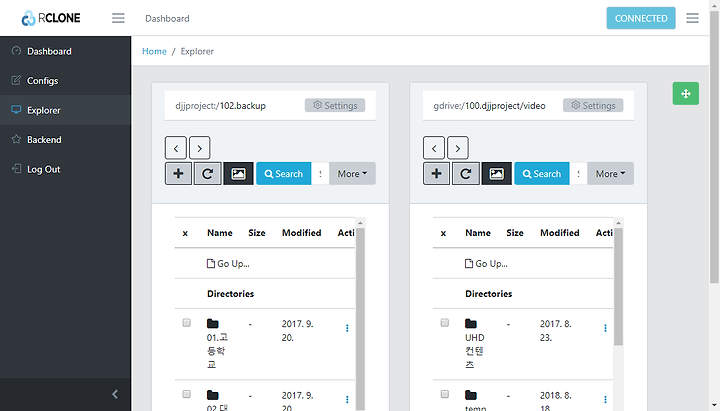Sort djjproject pane by Size column

(257, 232)
